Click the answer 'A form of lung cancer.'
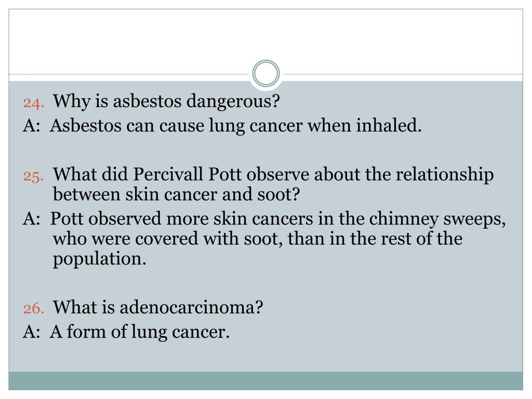This screenshot has height=399, width=532. pyautogui.click(x=140, y=332)
